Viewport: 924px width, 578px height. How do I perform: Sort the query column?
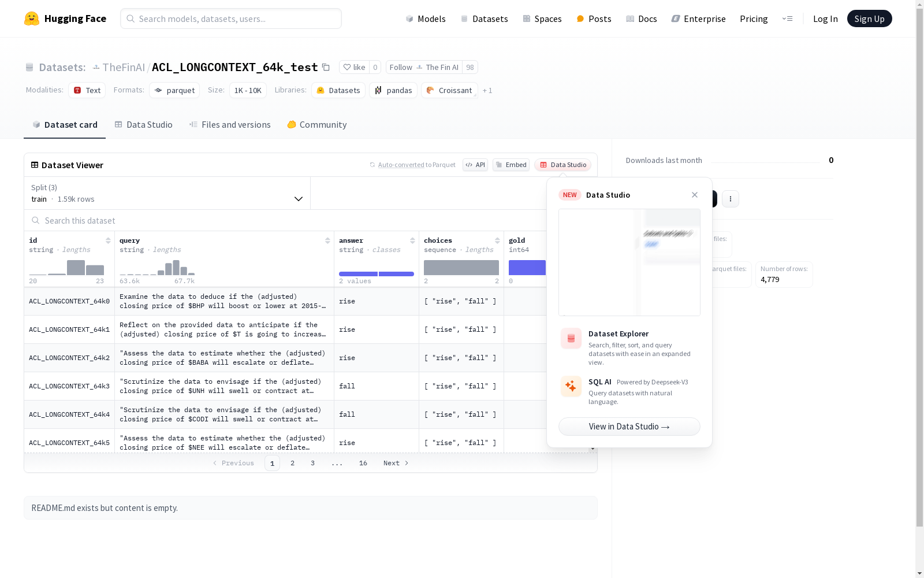(327, 240)
